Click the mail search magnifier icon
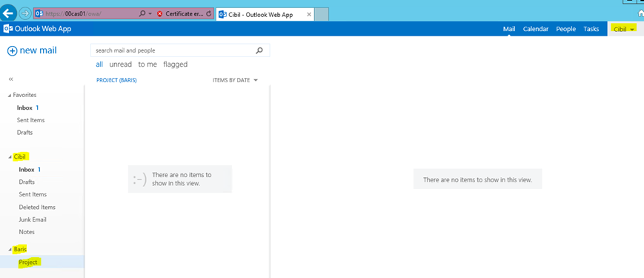This screenshot has height=278, width=644. point(259,50)
